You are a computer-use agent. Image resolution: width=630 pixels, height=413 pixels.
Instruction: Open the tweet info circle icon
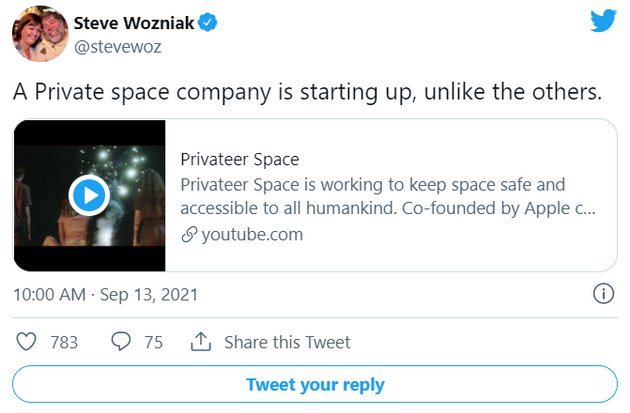point(603,294)
